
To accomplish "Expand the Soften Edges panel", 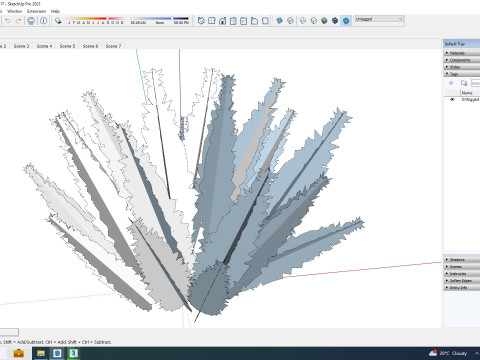I will tap(462, 280).
